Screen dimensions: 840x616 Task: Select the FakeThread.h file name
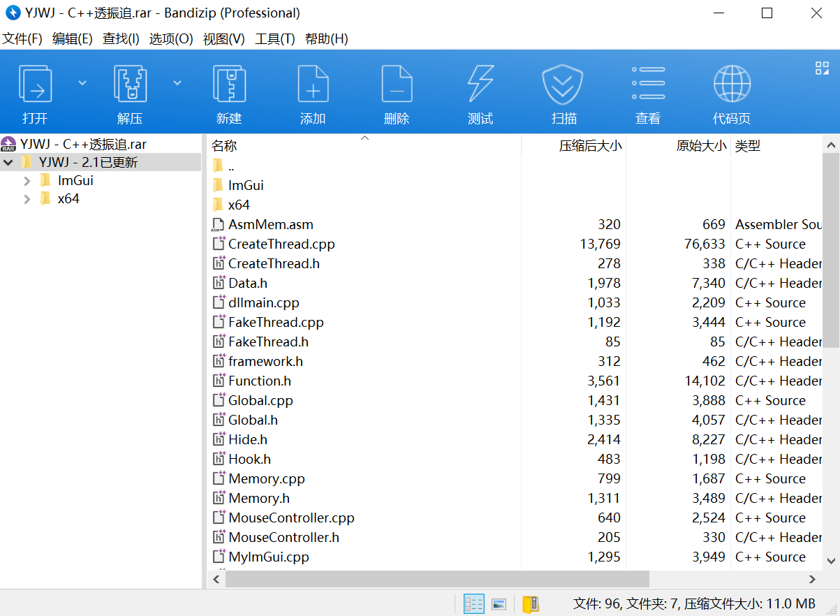click(x=268, y=342)
